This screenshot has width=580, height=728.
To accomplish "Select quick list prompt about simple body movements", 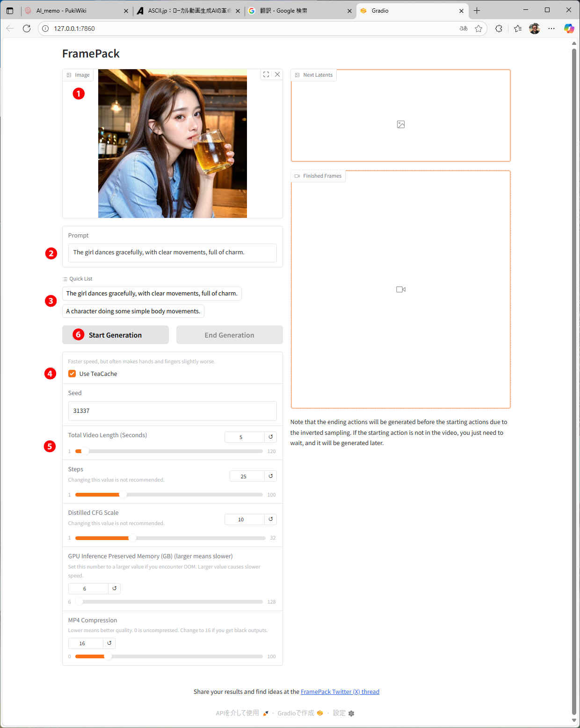I will point(133,311).
